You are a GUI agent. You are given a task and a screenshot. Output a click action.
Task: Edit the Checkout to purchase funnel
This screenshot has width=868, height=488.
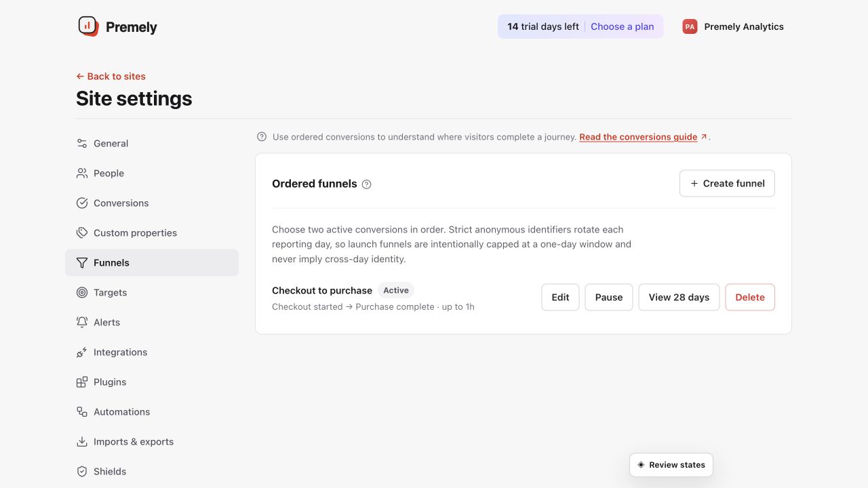tap(560, 298)
